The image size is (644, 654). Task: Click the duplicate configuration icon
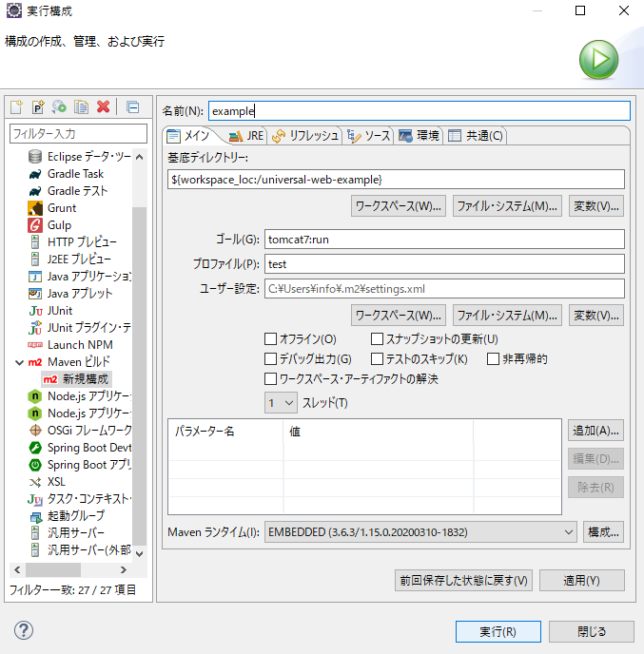(81, 107)
